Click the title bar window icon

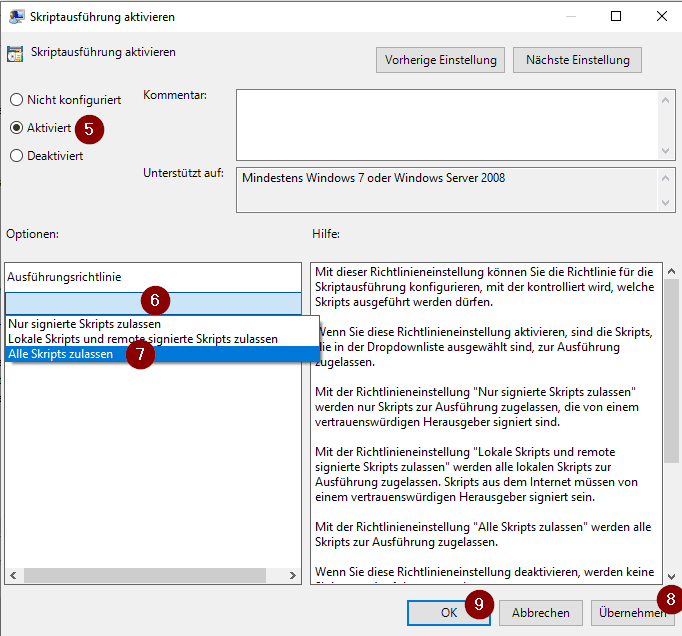point(15,16)
